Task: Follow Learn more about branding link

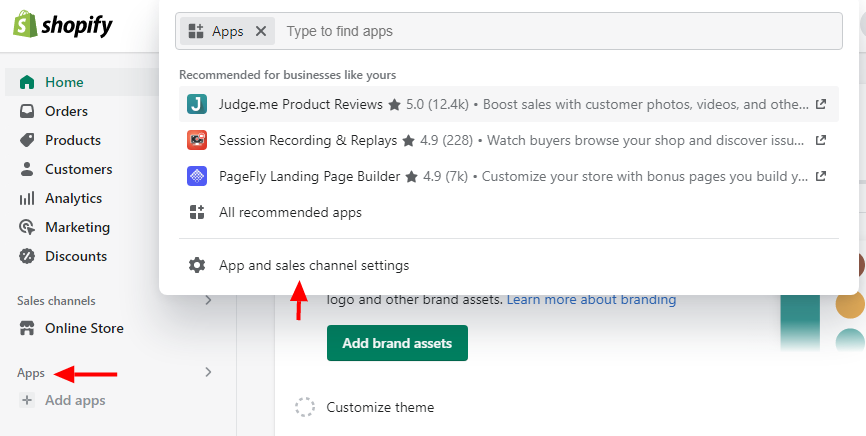Action: click(x=592, y=300)
